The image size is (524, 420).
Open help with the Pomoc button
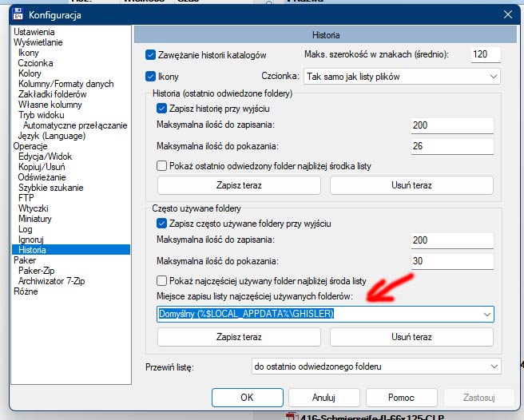(x=401, y=398)
